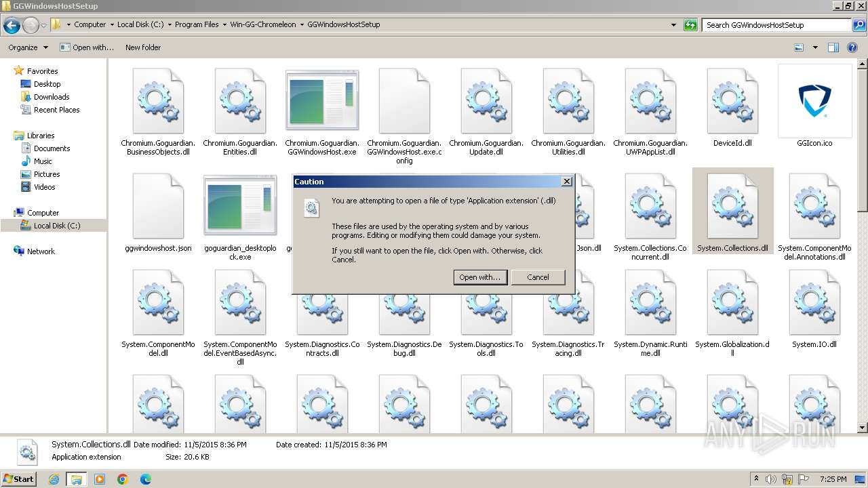The height and width of the screenshot is (488, 868).
Task: Click the Back navigation arrow
Action: [12, 26]
